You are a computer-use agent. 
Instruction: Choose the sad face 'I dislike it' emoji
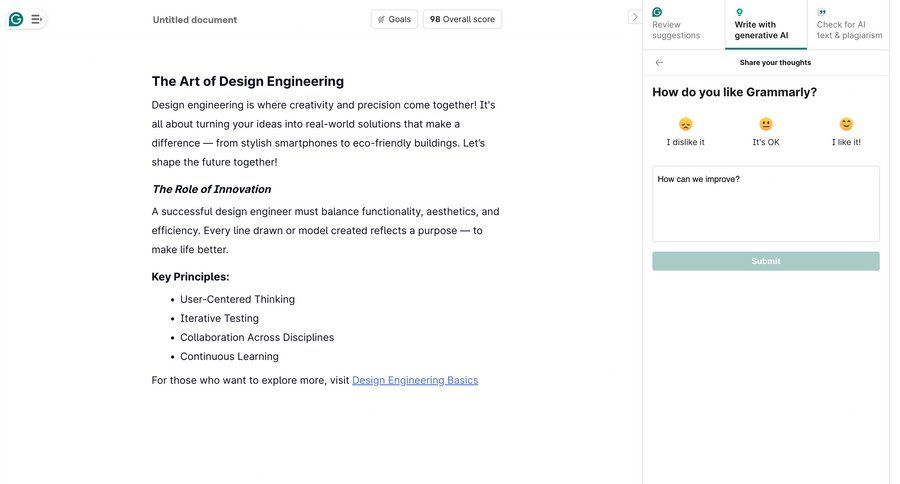coord(685,124)
